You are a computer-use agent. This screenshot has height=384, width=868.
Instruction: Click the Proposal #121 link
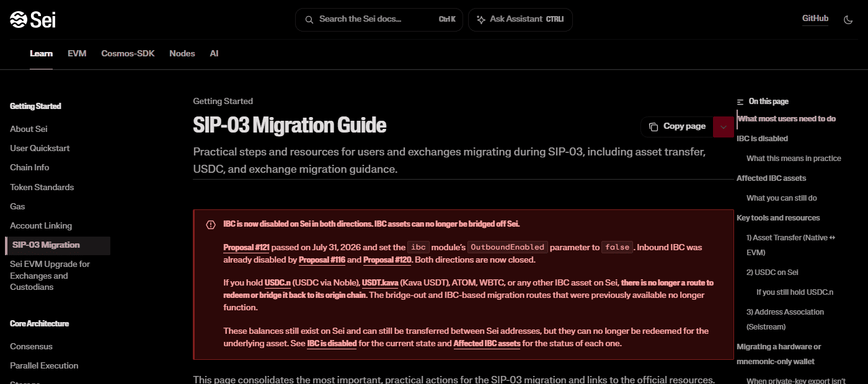[x=246, y=248]
